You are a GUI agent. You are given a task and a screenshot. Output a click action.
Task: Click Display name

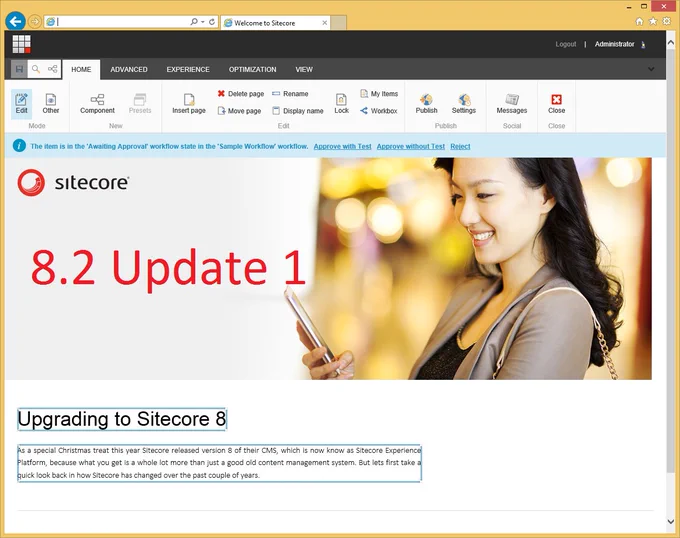pyautogui.click(x=298, y=111)
